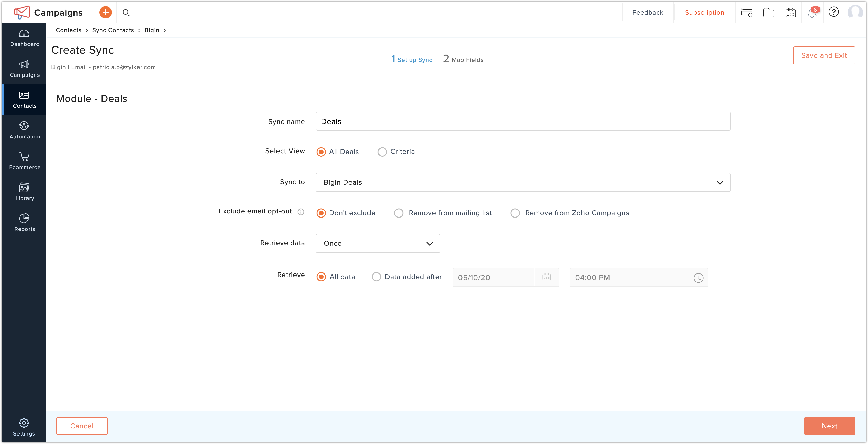
Task: Click the Bigin breadcrumb chevron
Action: coord(164,30)
